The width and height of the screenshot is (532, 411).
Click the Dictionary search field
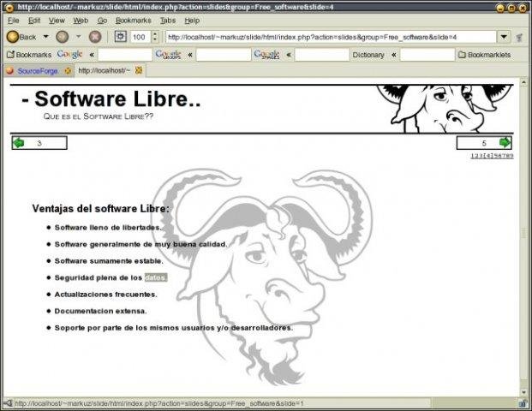(427, 55)
